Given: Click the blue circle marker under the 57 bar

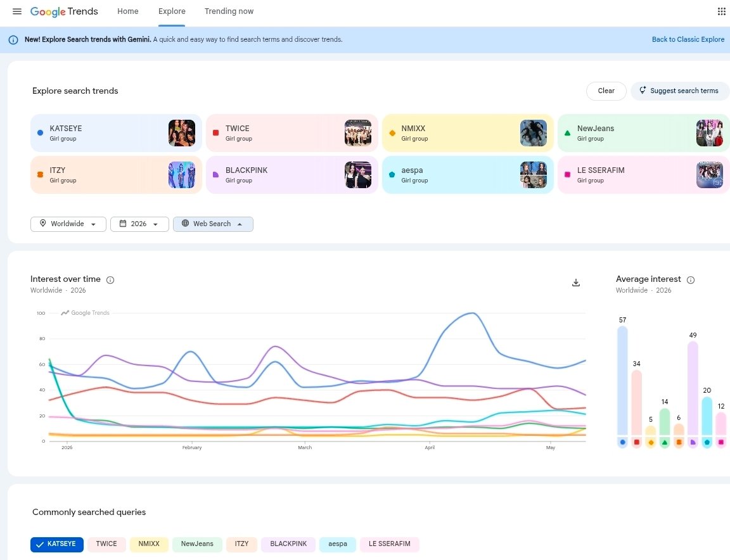Looking at the screenshot, I should coord(622,442).
